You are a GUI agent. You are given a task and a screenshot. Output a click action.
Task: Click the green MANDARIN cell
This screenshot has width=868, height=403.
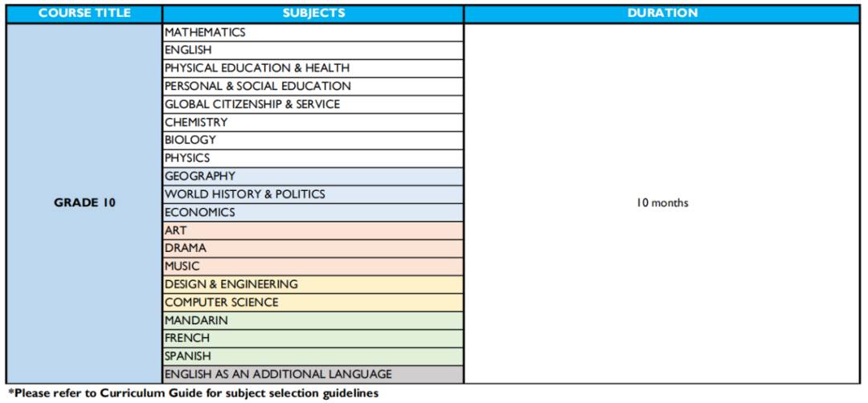(x=313, y=320)
